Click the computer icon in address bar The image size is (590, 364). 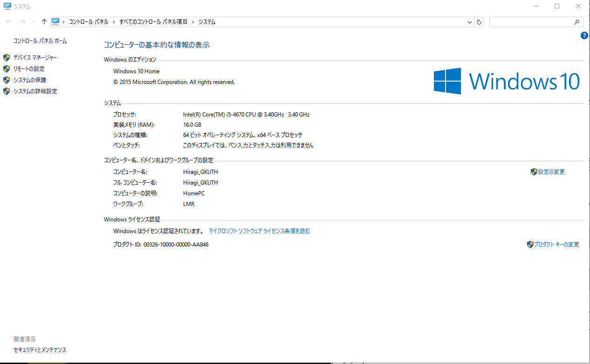tap(56, 21)
